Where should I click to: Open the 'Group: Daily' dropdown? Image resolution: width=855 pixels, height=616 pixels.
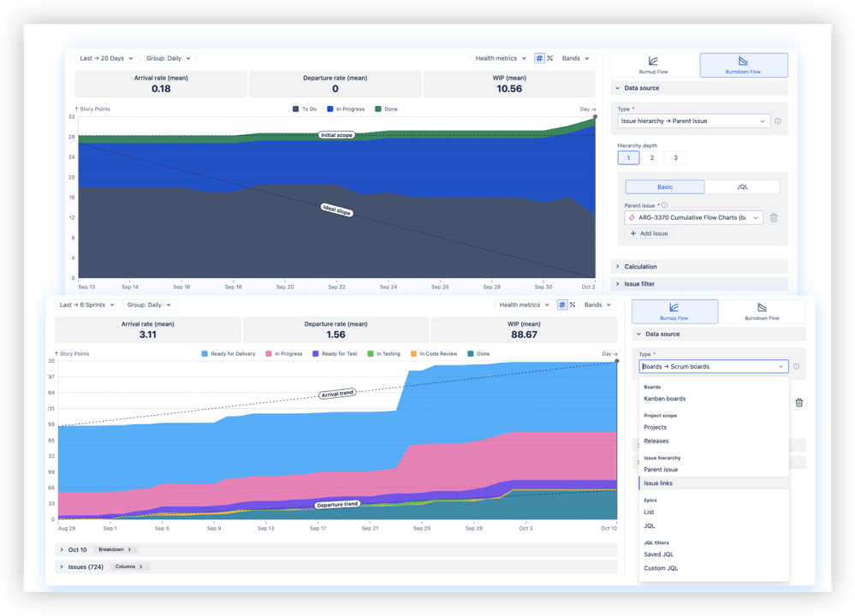click(x=169, y=58)
